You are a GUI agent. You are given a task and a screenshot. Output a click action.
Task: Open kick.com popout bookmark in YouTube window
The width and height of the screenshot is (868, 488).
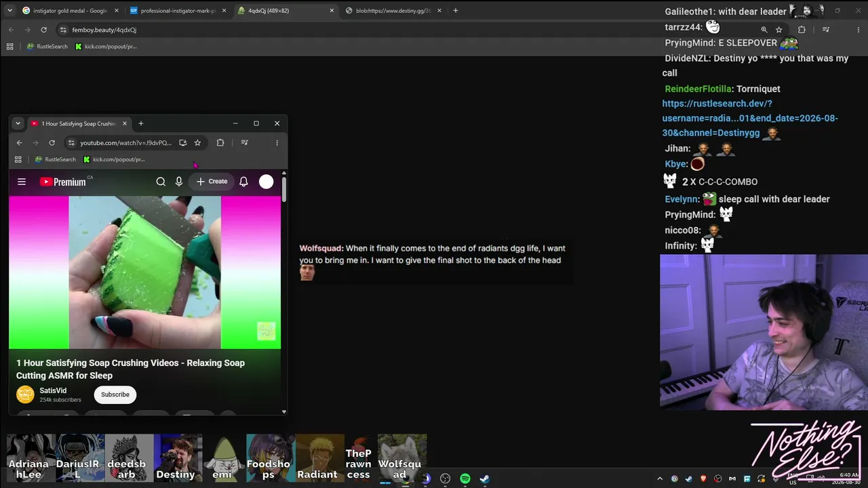(115, 159)
